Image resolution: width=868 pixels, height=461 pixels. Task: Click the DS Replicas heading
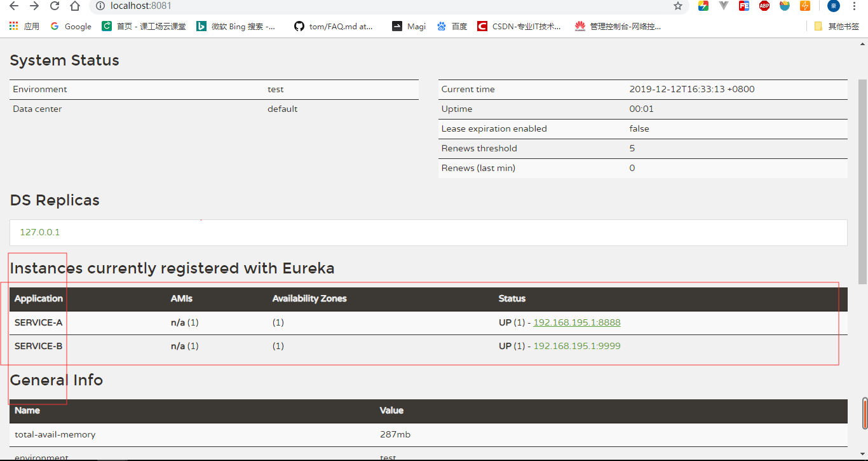click(55, 200)
